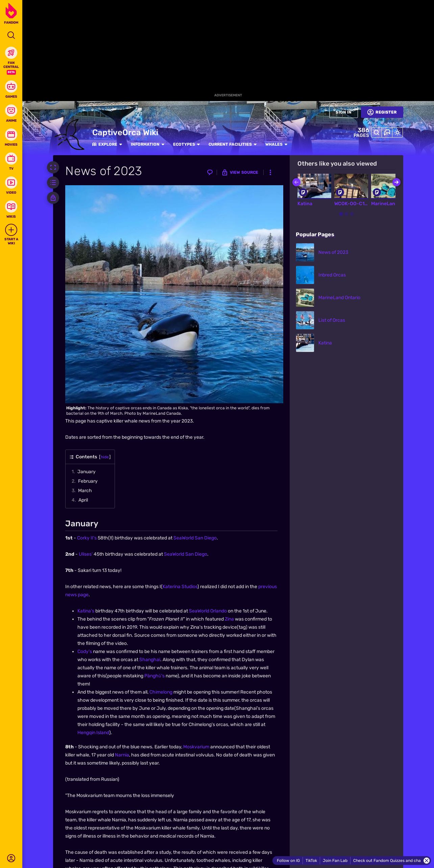Open the Moskvarium link
Viewport: 434px width, 868px height.
pyautogui.click(x=196, y=747)
